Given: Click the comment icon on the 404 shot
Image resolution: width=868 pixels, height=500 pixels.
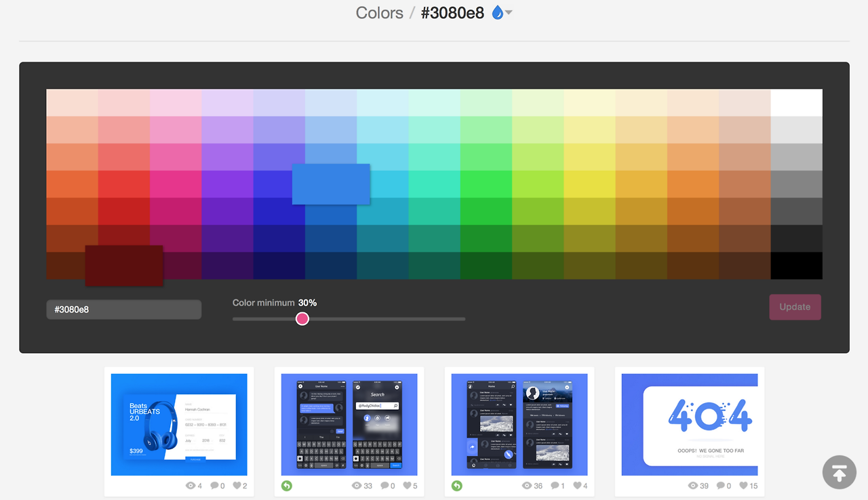Looking at the screenshot, I should 721,486.
